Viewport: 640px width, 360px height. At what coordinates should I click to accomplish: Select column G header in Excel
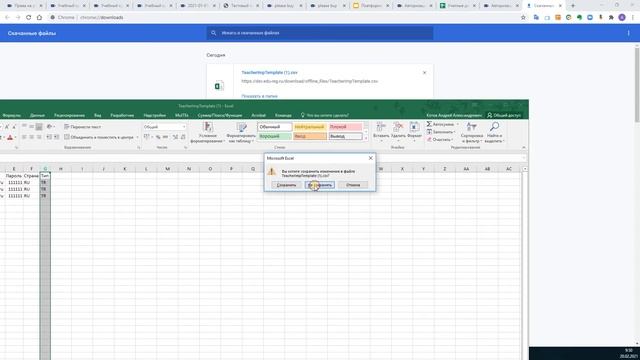point(45,169)
